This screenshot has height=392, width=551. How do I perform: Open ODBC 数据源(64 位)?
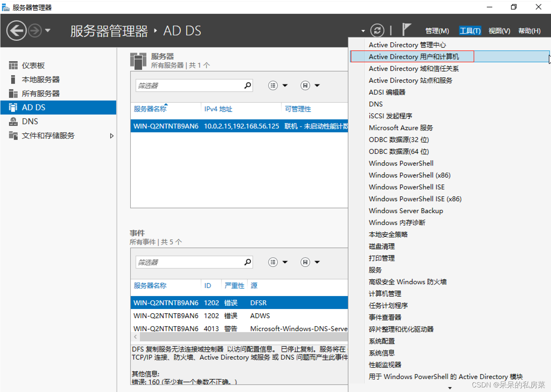(399, 152)
